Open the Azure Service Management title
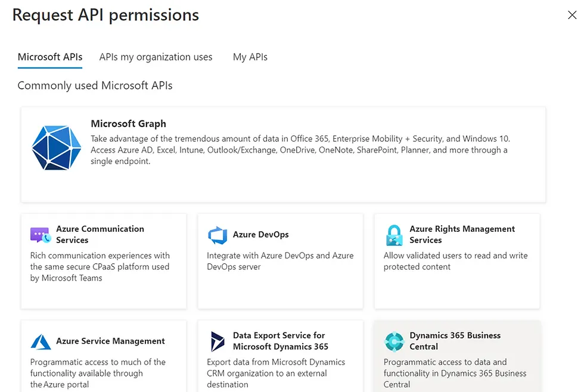Viewport: 584px width, 392px height. pos(110,341)
